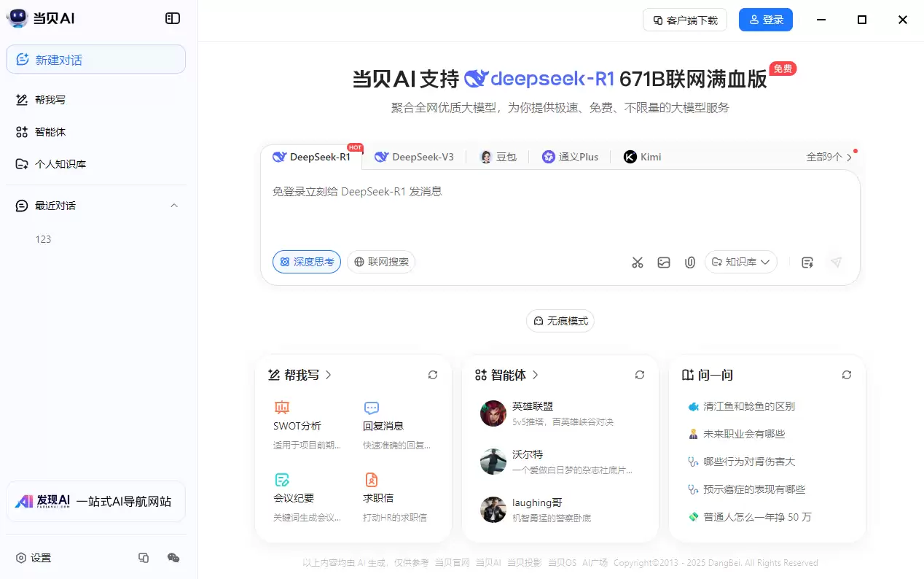Refresh the 问一问 questions list

[847, 375]
